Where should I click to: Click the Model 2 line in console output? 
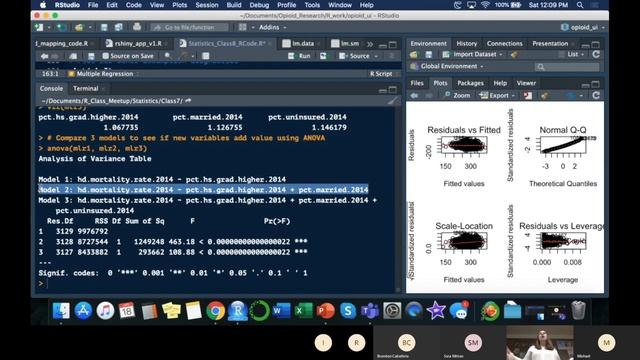[203, 190]
